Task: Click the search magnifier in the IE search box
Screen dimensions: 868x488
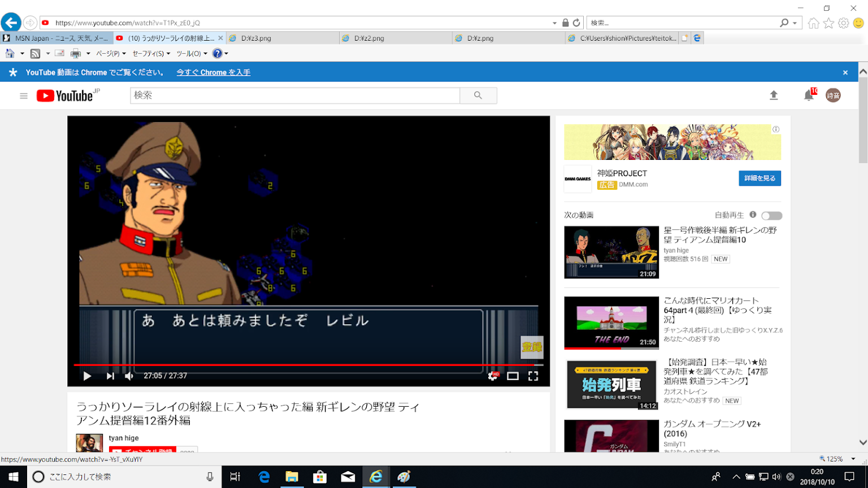Action: click(784, 23)
